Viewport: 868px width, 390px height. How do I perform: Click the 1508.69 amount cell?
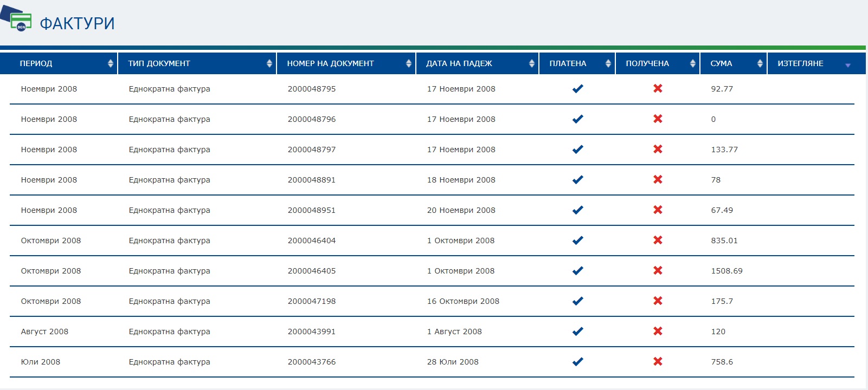coord(726,271)
